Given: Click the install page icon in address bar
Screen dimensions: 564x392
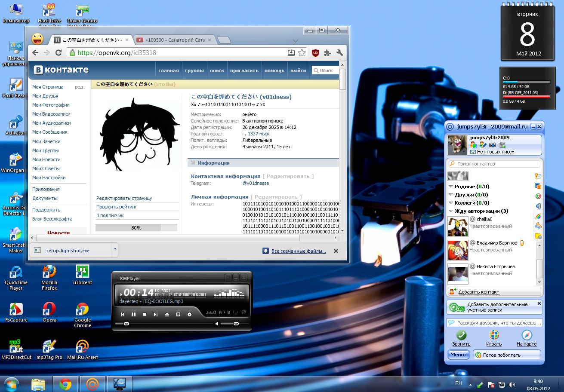Looking at the screenshot, I should click(291, 53).
